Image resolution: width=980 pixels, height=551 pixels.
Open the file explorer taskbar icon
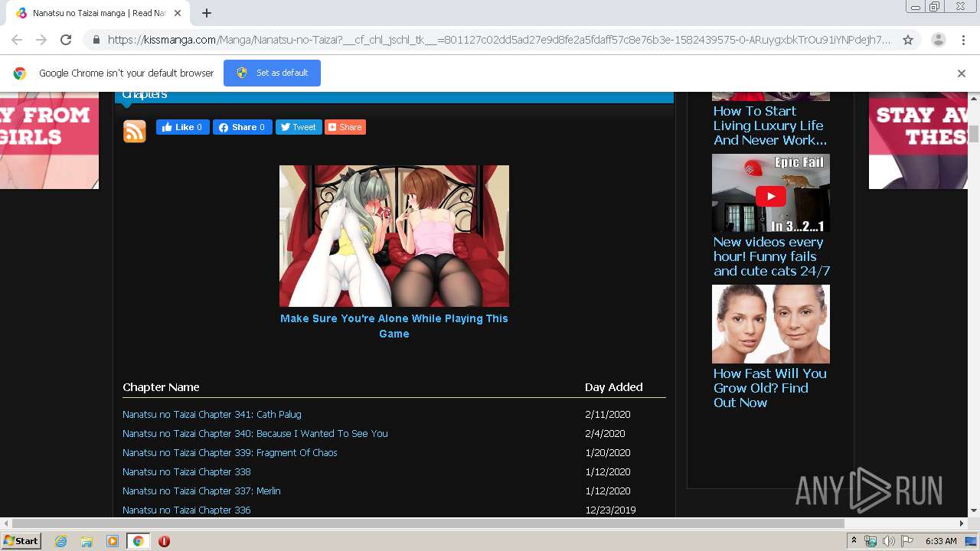pos(87,541)
